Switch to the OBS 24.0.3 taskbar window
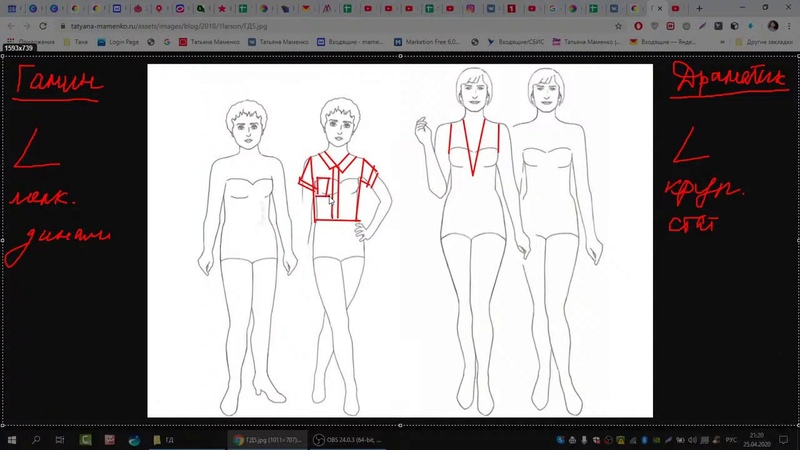 pos(348,440)
